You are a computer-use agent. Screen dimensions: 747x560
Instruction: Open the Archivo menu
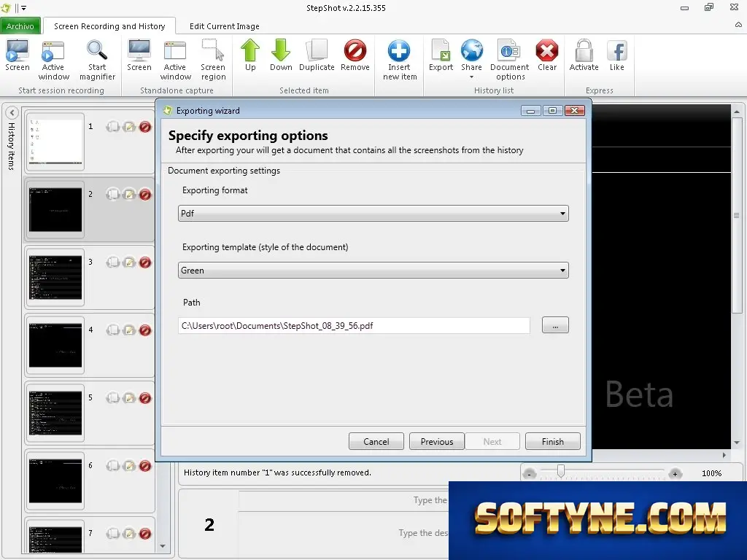pyautogui.click(x=20, y=26)
